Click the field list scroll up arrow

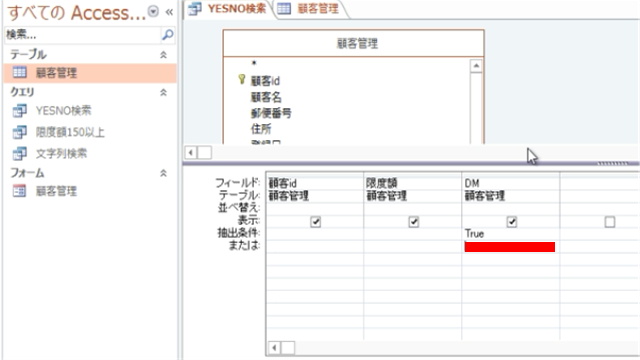coord(476,66)
